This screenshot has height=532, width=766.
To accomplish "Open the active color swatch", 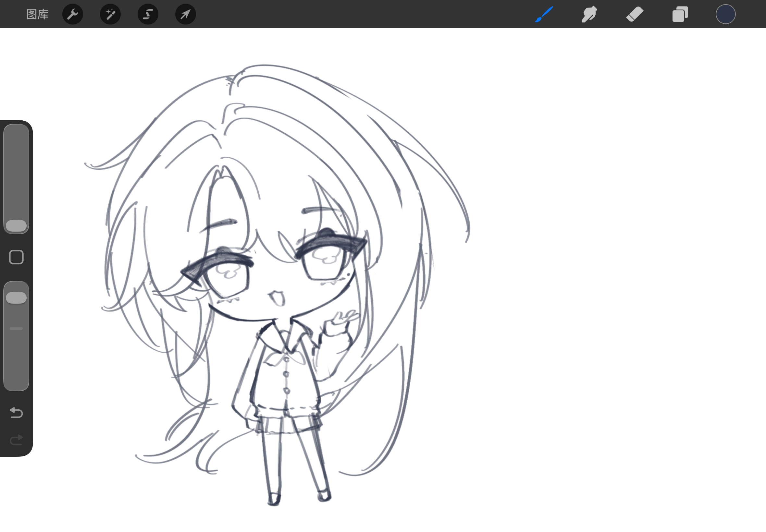I will (x=726, y=14).
